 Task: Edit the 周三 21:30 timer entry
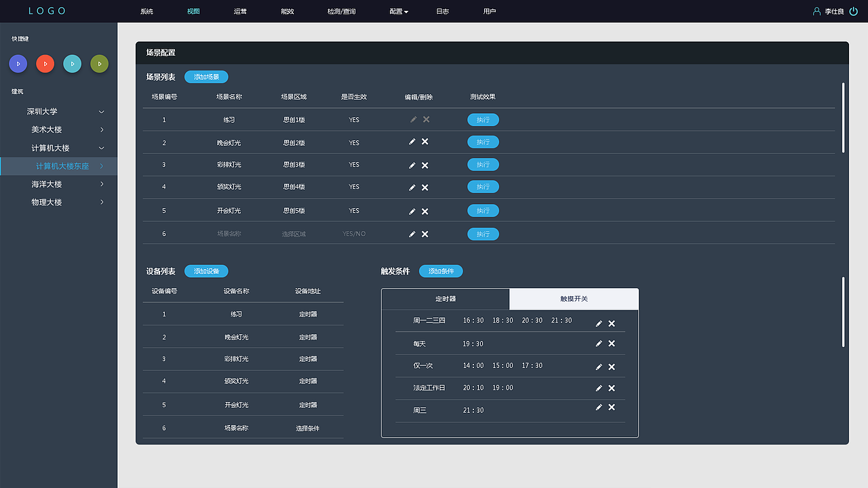coord(598,407)
